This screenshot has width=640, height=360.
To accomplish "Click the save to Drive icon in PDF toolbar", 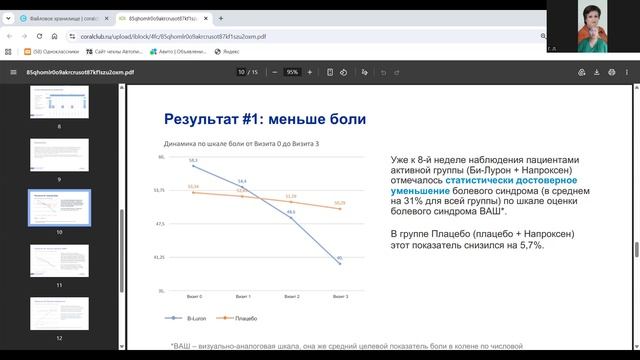I will point(582,72).
